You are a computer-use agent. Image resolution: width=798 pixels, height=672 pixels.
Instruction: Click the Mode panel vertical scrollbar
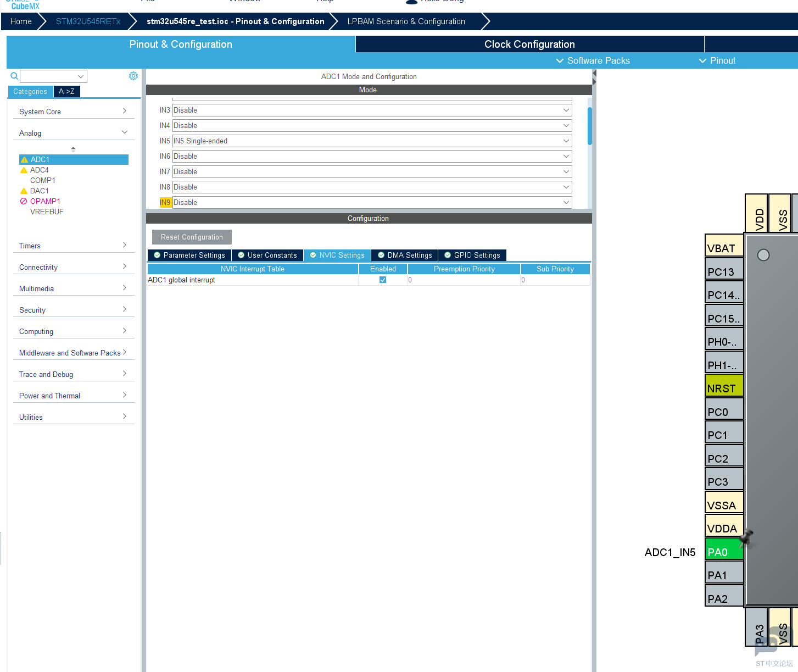pyautogui.click(x=590, y=126)
